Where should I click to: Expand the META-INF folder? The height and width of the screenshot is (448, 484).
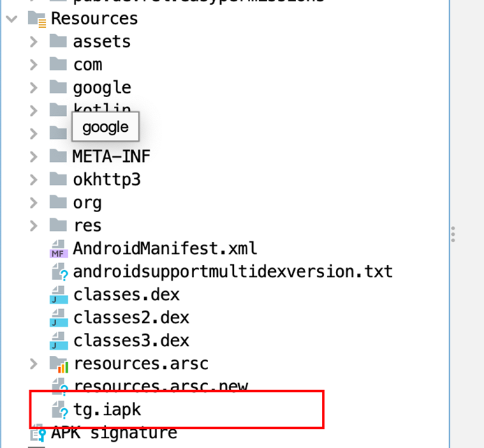click(x=34, y=156)
